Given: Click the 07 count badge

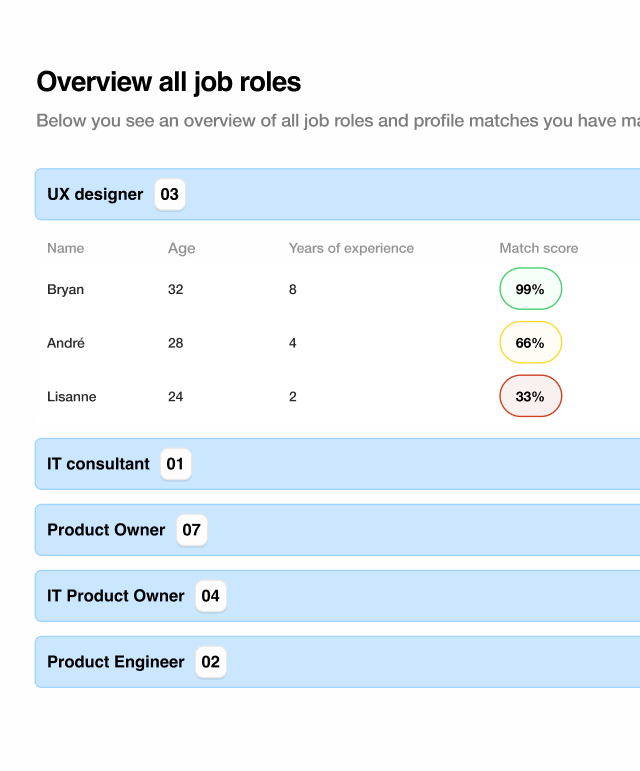Looking at the screenshot, I should tap(192, 530).
